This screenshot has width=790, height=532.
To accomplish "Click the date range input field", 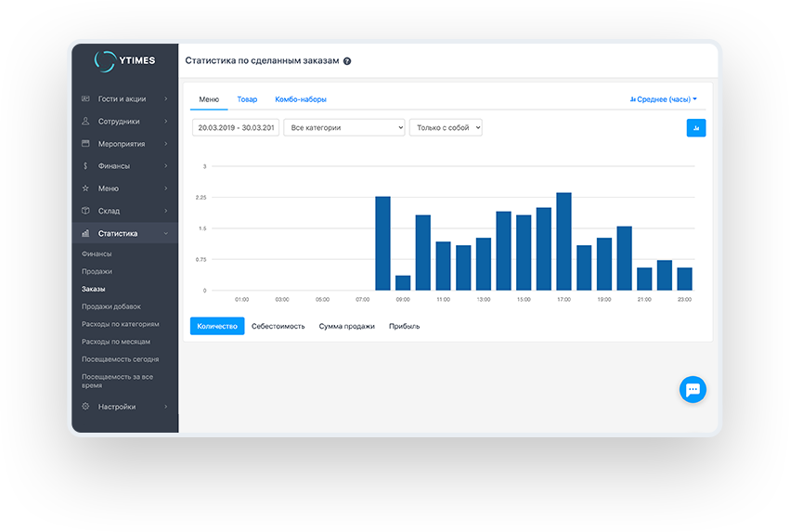I will pos(235,128).
